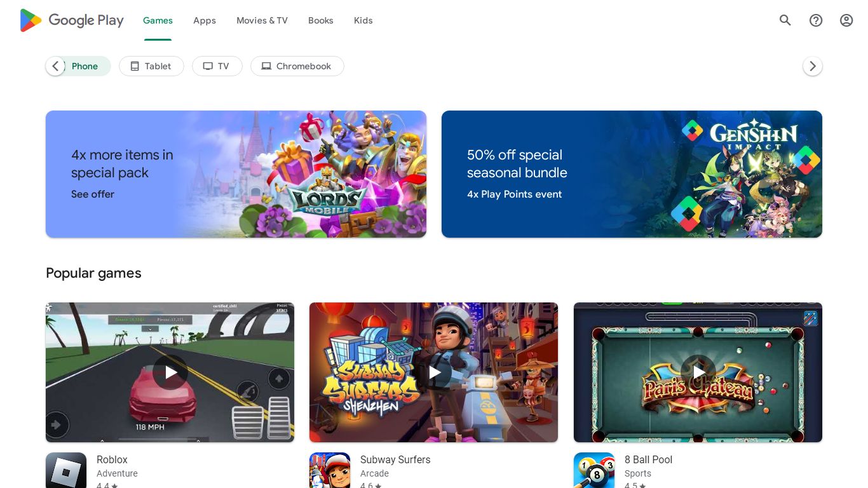Image resolution: width=868 pixels, height=488 pixels.
Task: Switch to the Apps tab
Action: click(205, 20)
